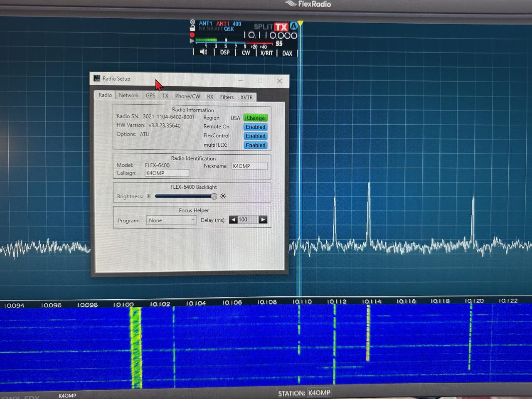Click the Region USA value
The height and width of the screenshot is (399, 532).
235,118
